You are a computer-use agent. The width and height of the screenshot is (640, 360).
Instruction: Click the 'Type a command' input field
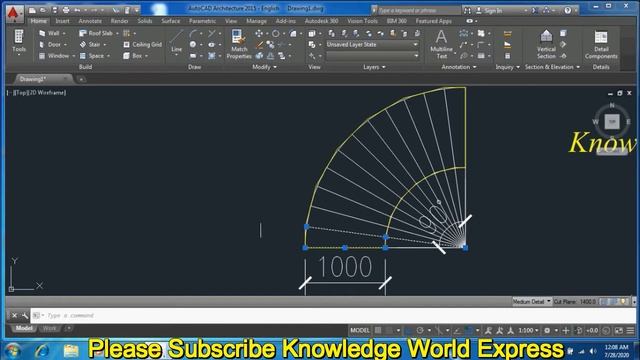[x=333, y=316]
